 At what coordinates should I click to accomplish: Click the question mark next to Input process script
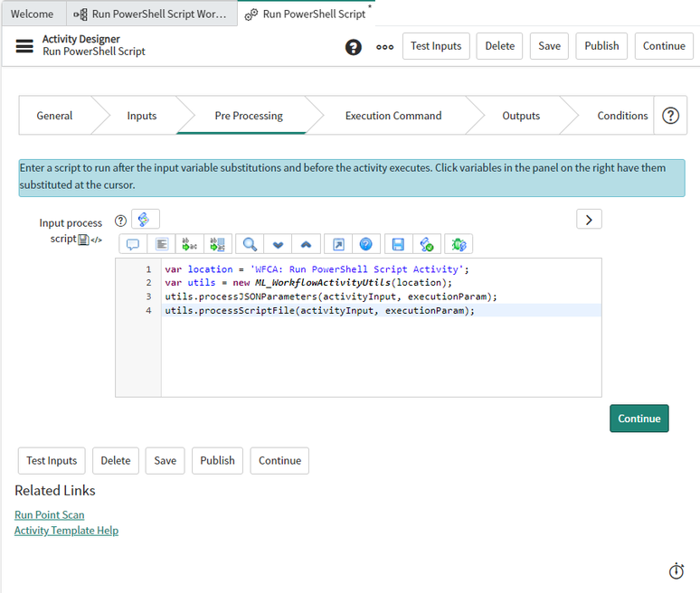tap(120, 221)
